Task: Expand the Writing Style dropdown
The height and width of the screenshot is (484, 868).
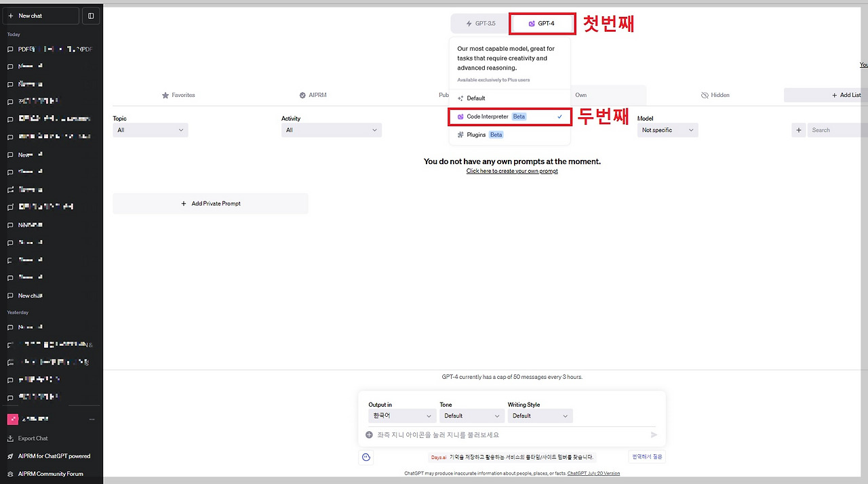Action: (540, 416)
